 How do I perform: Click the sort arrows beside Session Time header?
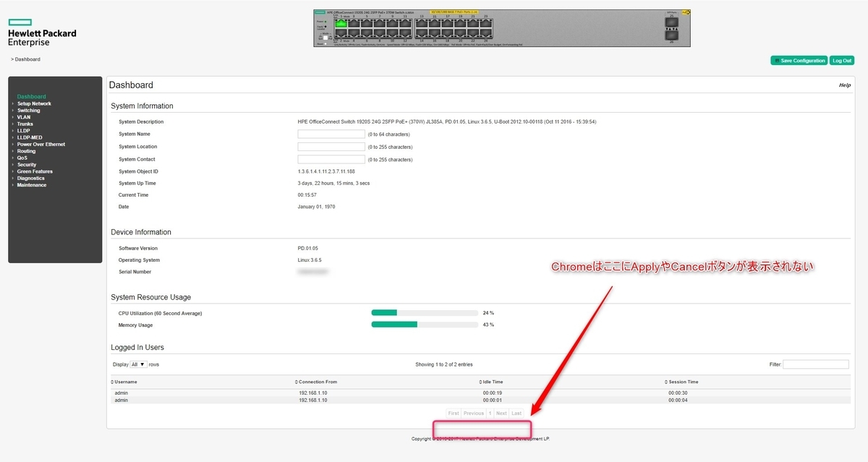click(666, 382)
